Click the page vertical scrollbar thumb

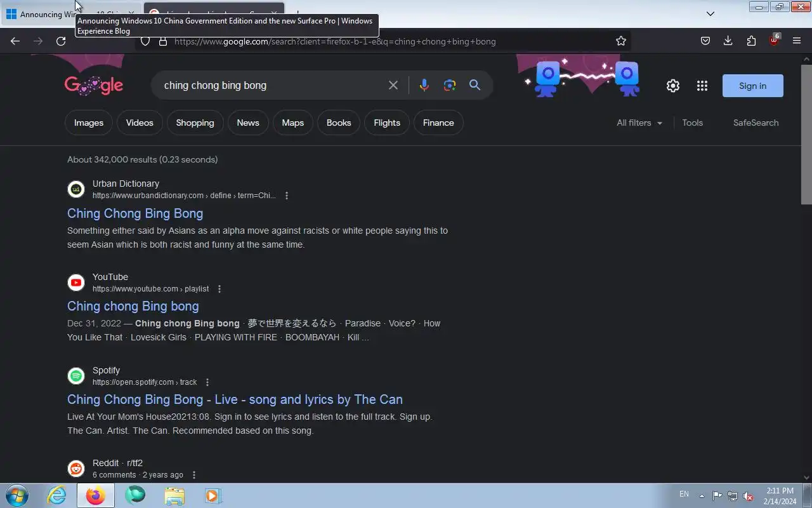806,134
